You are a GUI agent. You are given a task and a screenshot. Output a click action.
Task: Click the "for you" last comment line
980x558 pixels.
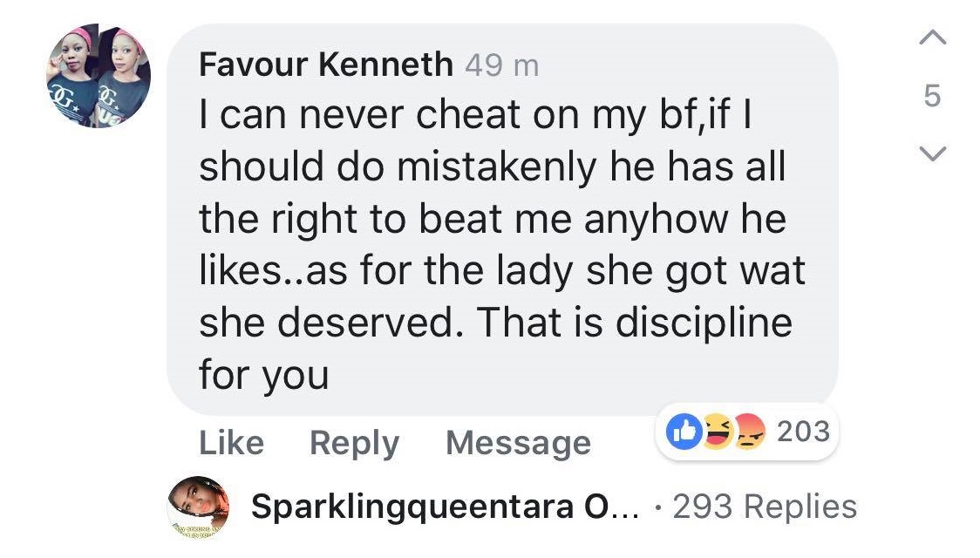tap(263, 375)
